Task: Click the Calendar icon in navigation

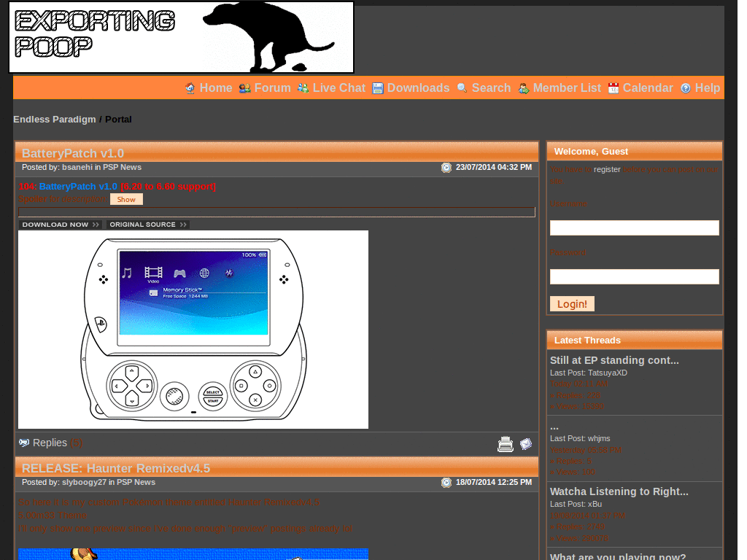Action: 613,88
